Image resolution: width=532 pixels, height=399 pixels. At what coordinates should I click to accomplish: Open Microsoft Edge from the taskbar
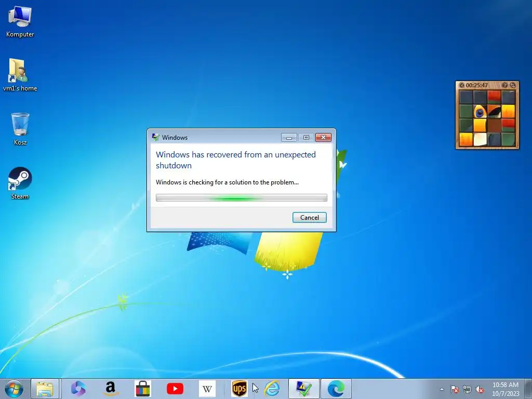pos(336,389)
